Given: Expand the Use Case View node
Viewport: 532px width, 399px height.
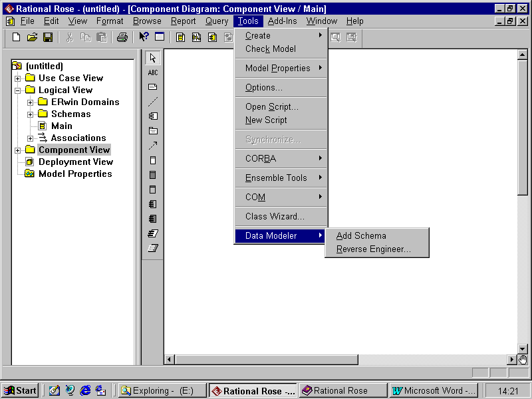Looking at the screenshot, I should pyautogui.click(x=18, y=78).
